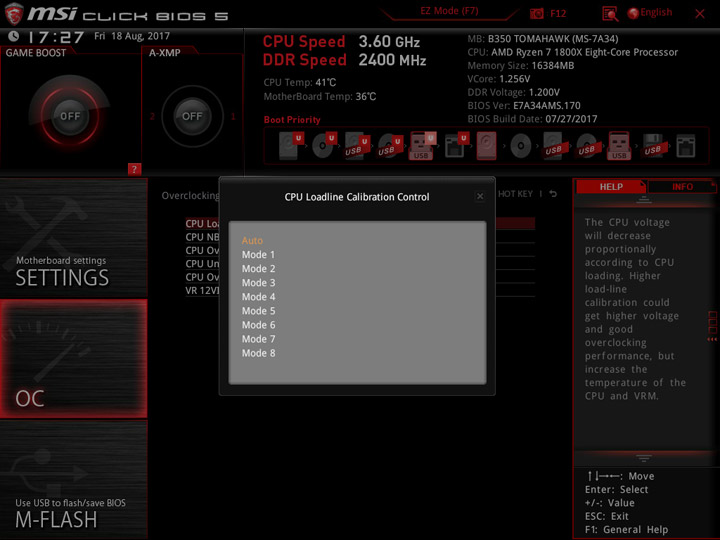Select the UEFI USB key boot icon
This screenshot has width=720, height=540.
tap(422, 146)
